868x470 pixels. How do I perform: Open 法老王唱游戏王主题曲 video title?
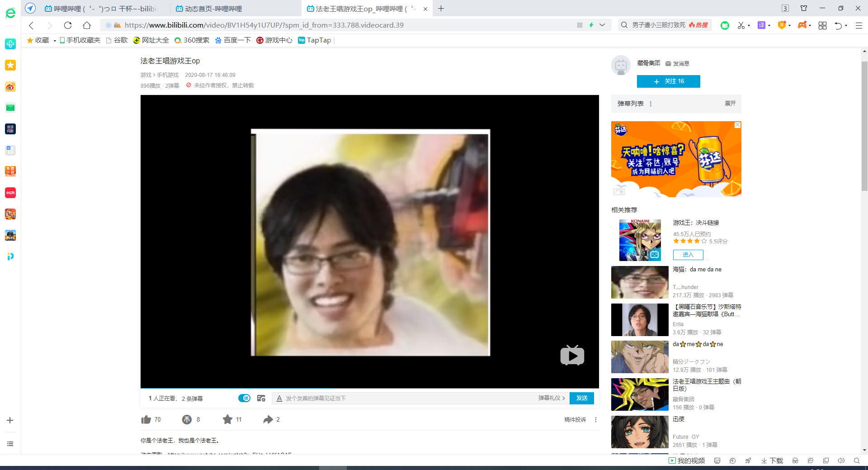(707, 385)
